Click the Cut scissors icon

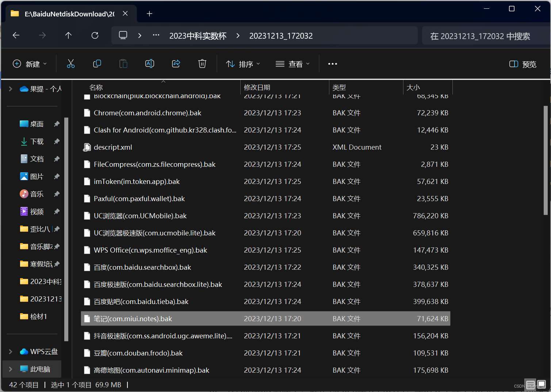click(71, 64)
